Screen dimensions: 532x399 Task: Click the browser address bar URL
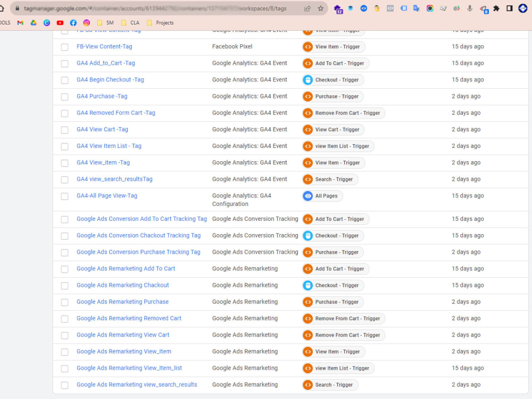(155, 9)
